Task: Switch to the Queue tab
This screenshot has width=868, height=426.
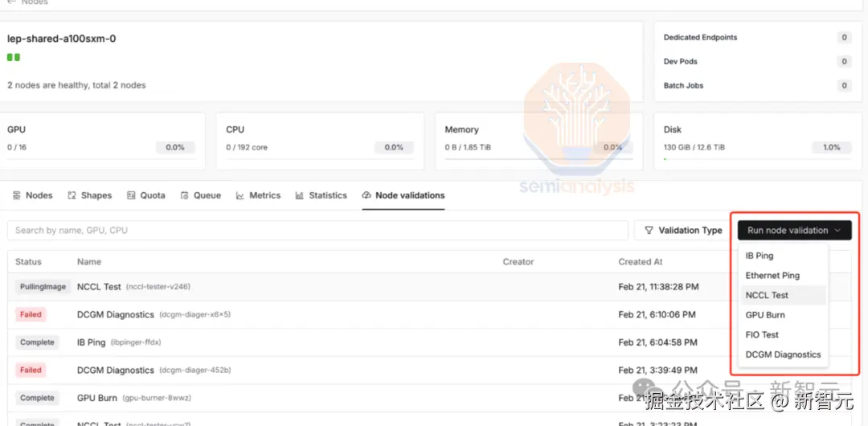Action: coord(200,195)
